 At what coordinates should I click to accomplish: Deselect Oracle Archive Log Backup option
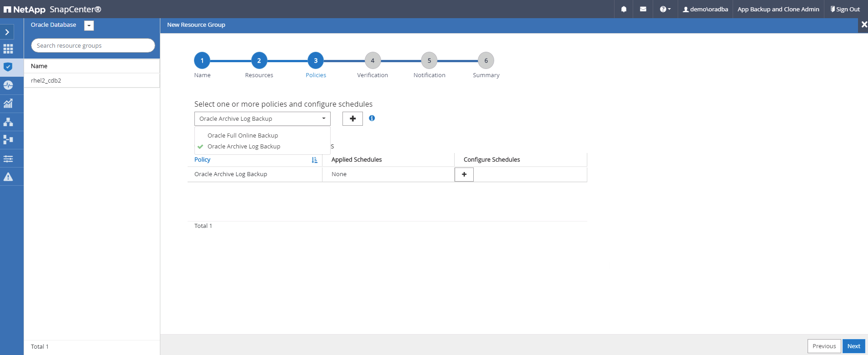[x=244, y=146]
